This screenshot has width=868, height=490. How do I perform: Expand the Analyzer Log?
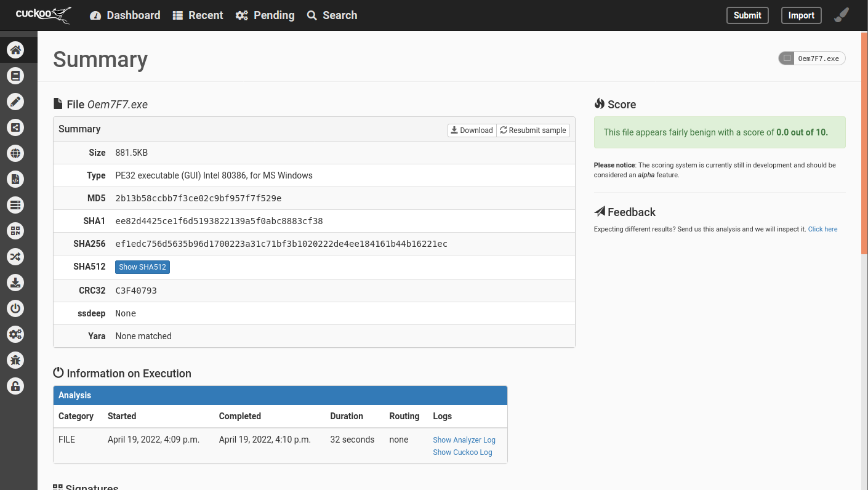click(464, 440)
